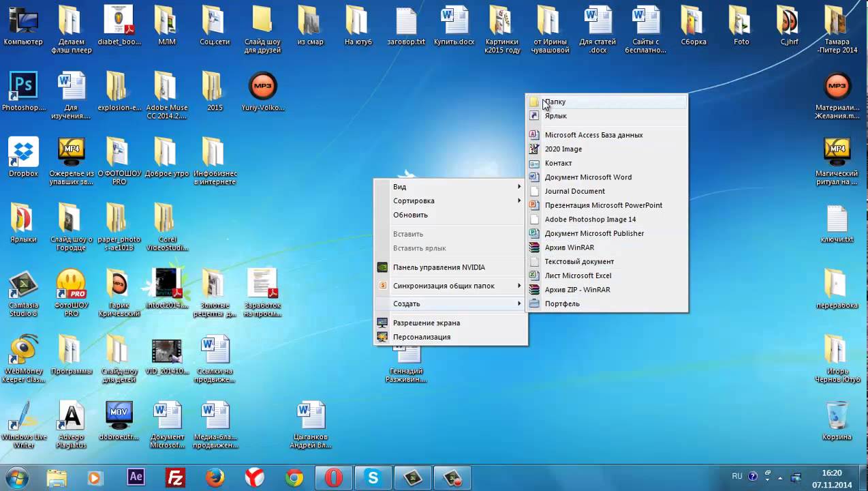Select the ключи.txt file icon
This screenshot has width=868, height=491.
pyautogui.click(x=837, y=224)
